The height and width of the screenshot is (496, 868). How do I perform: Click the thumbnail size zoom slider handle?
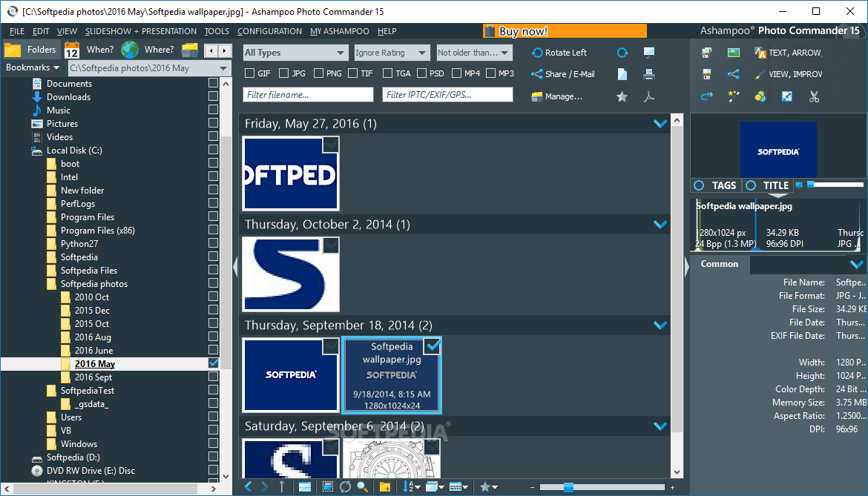(568, 487)
